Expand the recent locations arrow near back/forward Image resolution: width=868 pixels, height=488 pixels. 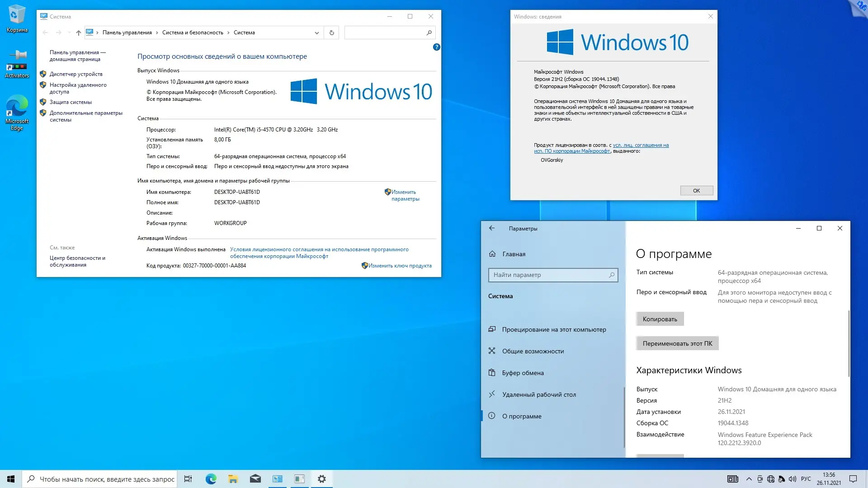pos(69,33)
